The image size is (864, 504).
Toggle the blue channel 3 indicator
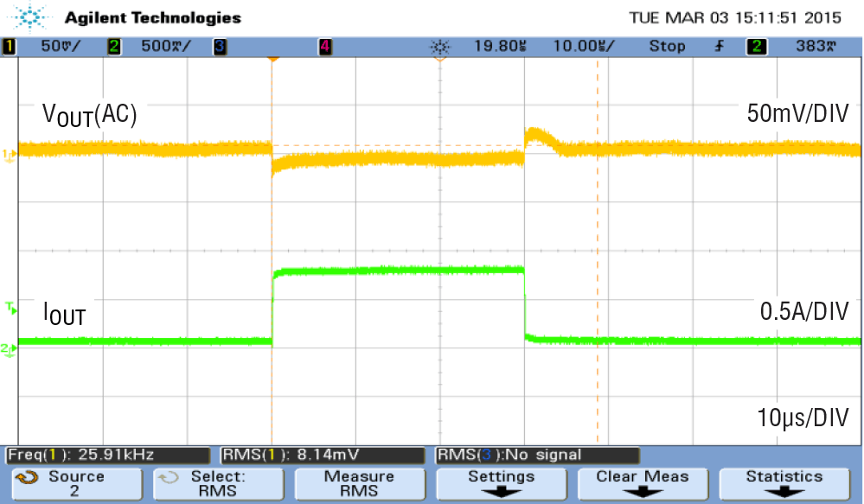click(220, 47)
